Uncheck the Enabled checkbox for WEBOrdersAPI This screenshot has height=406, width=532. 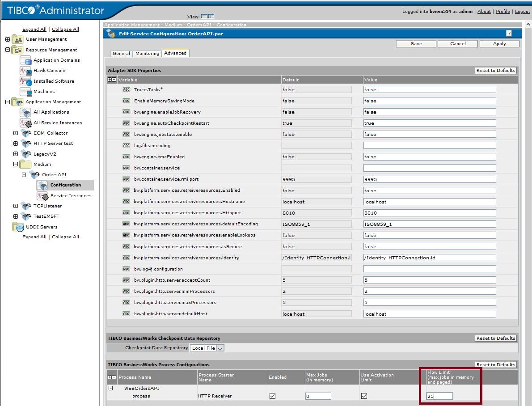tap(272, 396)
